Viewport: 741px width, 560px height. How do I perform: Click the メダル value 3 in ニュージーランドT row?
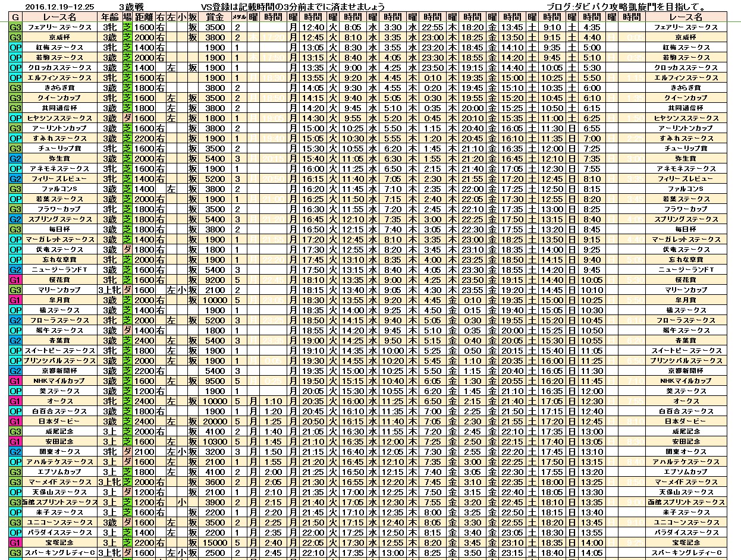pos(238,270)
